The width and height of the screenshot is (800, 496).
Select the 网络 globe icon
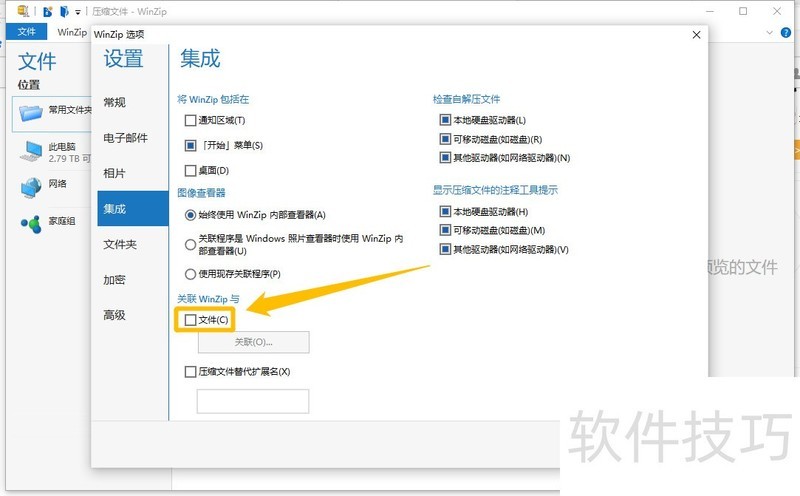click(31, 187)
